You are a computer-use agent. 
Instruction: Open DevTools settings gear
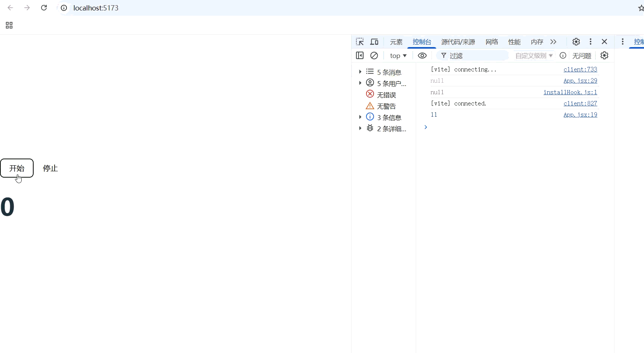pos(576,42)
